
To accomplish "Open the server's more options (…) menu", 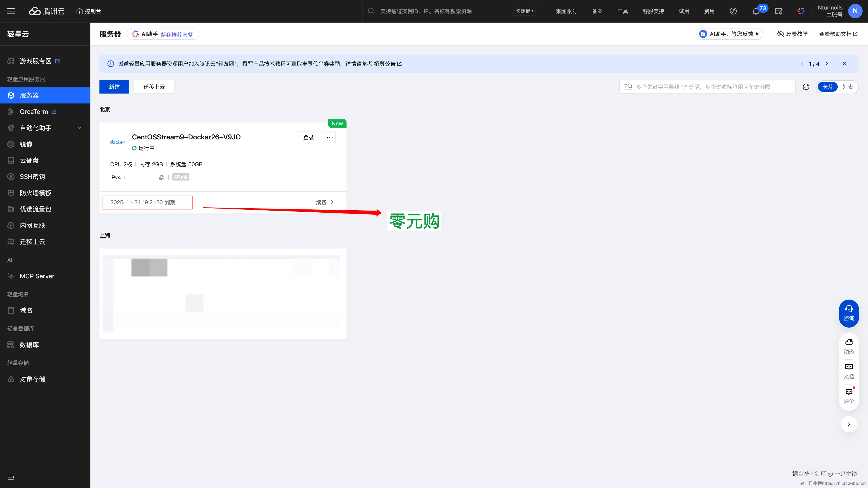I will point(330,137).
